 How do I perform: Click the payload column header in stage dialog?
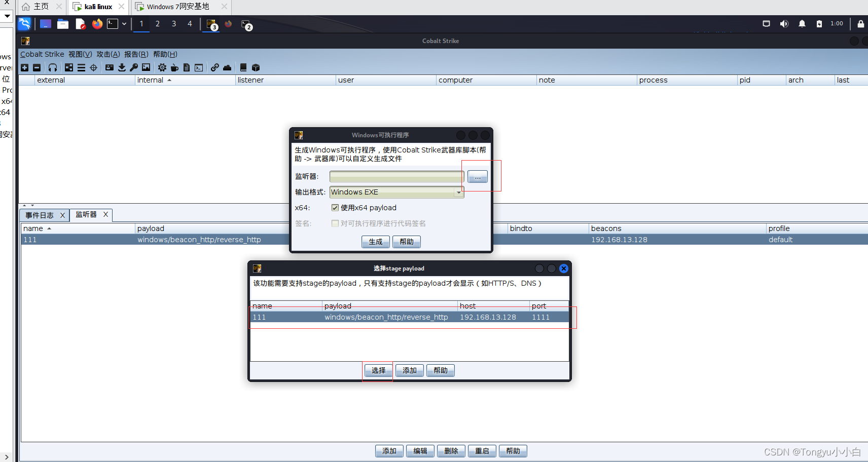click(390, 306)
